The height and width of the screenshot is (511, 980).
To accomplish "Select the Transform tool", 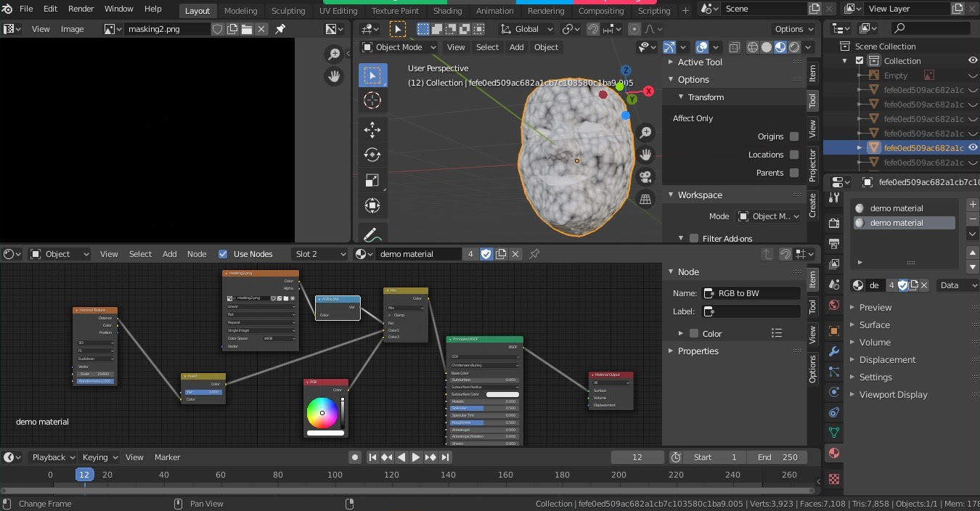I will (x=372, y=205).
